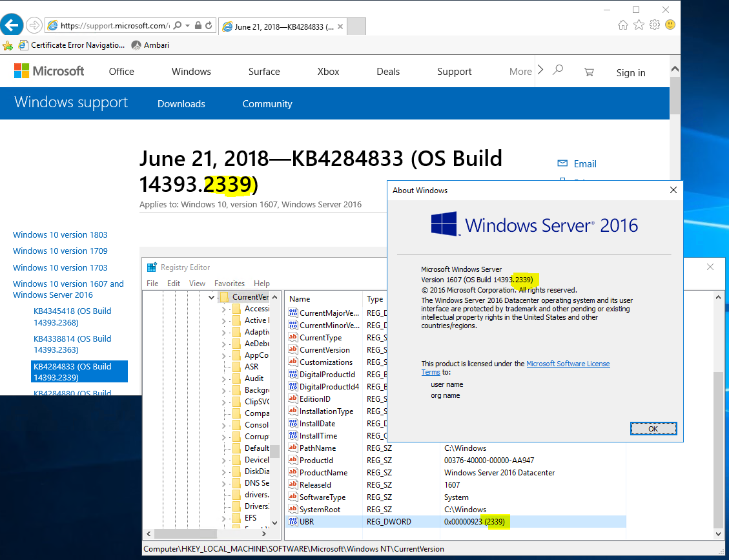729x560 pixels.
Task: Click the registry tree scroll-down arrow
Action: (275, 523)
